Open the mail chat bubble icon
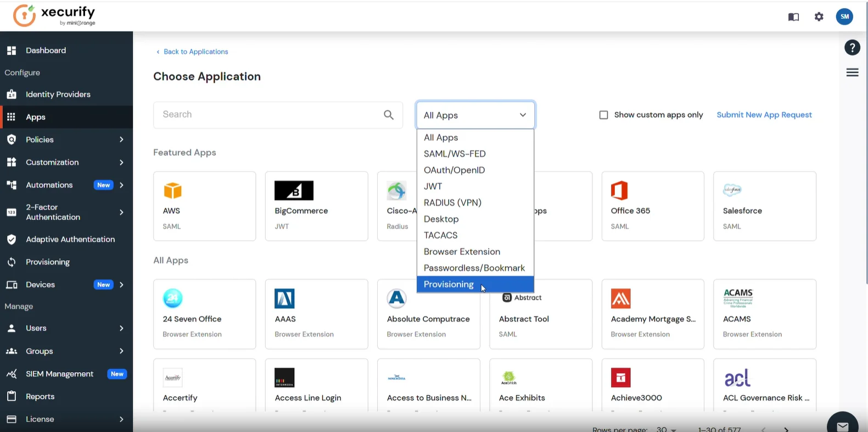The image size is (868, 432). coord(843,427)
